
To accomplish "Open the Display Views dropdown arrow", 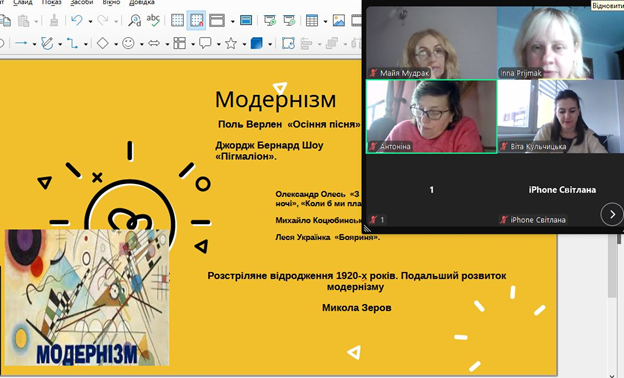I will [x=232, y=21].
